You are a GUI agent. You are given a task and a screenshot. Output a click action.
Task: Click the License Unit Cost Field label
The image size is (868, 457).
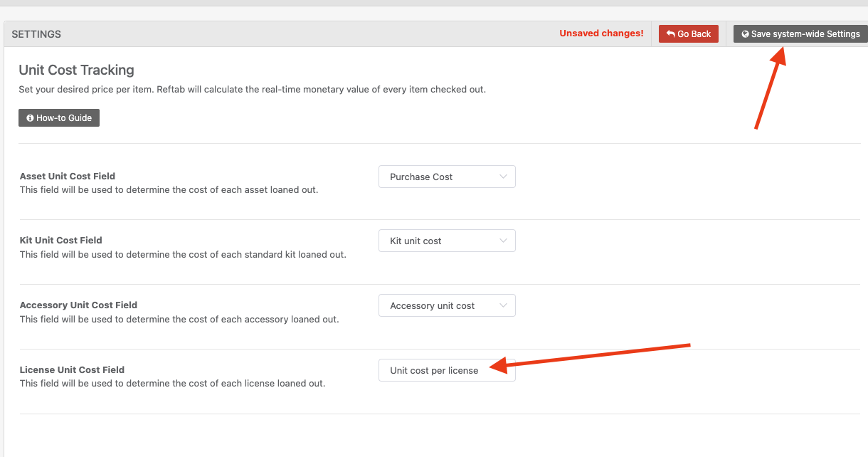tap(72, 369)
